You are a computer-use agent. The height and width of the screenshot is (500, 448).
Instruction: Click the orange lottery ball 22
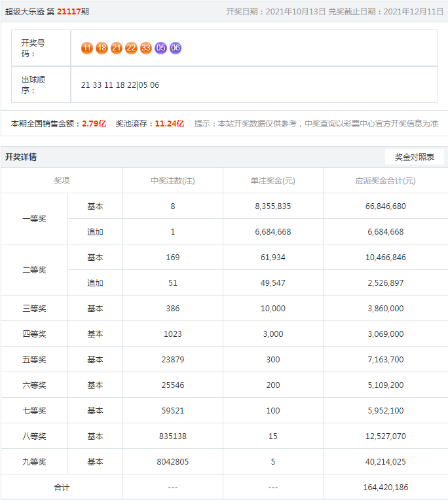coord(131,48)
